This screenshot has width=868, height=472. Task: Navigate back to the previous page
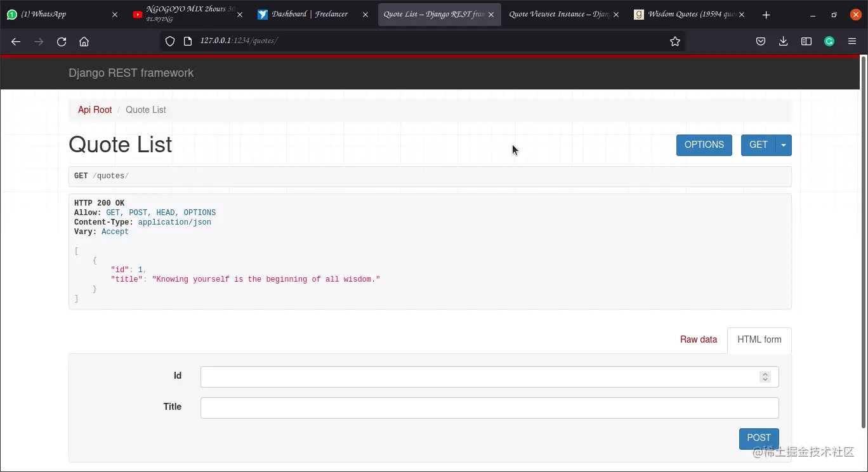pyautogui.click(x=15, y=41)
